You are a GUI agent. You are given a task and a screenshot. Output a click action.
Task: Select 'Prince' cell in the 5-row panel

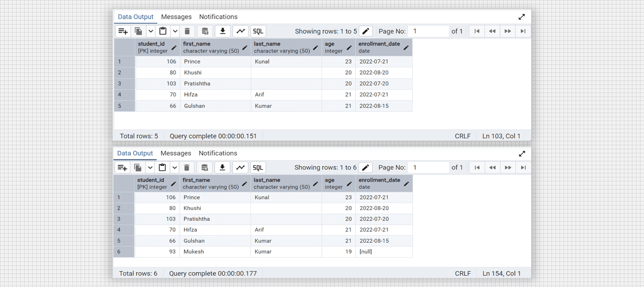[x=216, y=61]
